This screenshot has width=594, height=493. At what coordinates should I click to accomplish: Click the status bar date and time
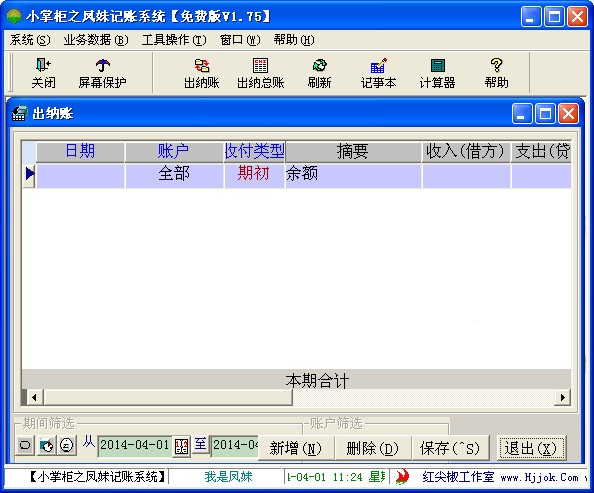335,477
